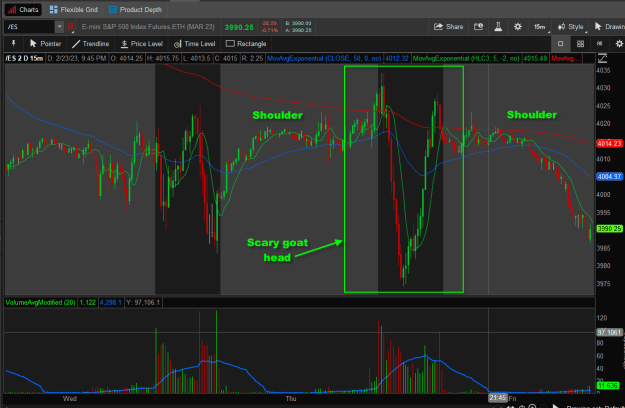Click the green 3990.25 last price quote
Screen dimensions: 625x408
239,27
